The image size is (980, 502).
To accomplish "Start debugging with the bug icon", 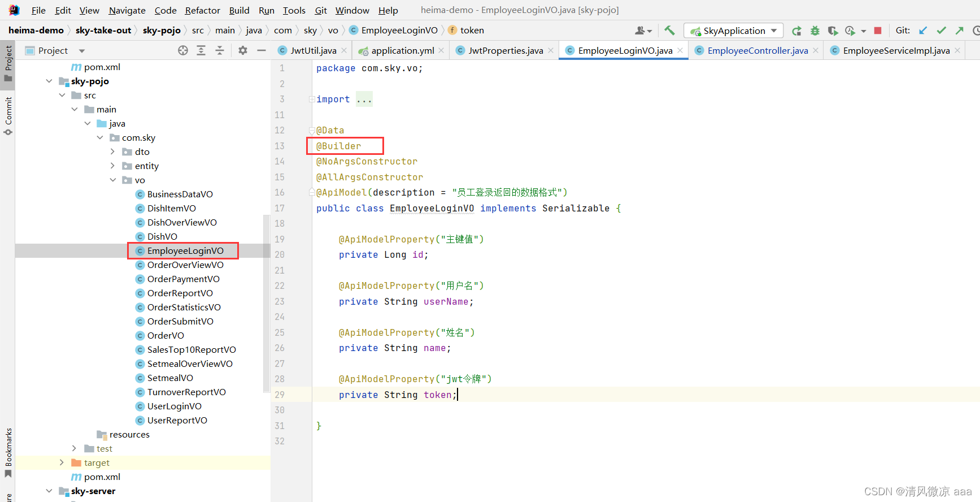I will 815,31.
